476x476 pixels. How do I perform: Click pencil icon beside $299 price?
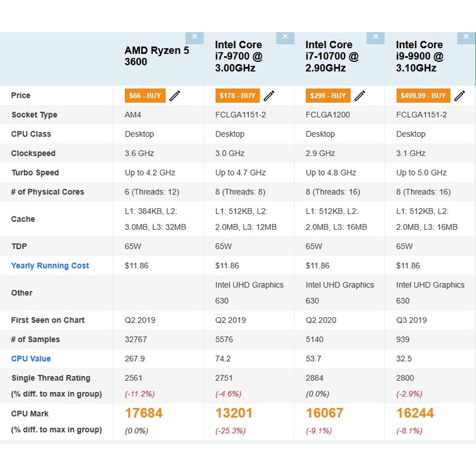tap(359, 96)
